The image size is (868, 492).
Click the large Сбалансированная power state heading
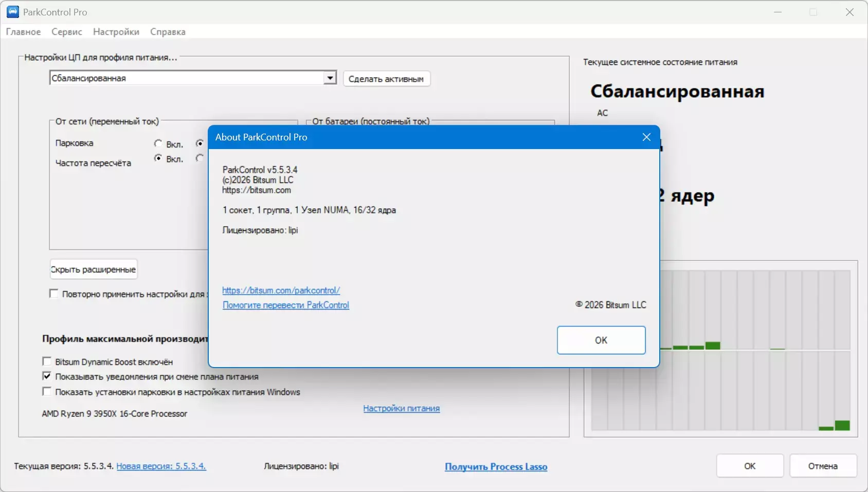[x=677, y=92]
